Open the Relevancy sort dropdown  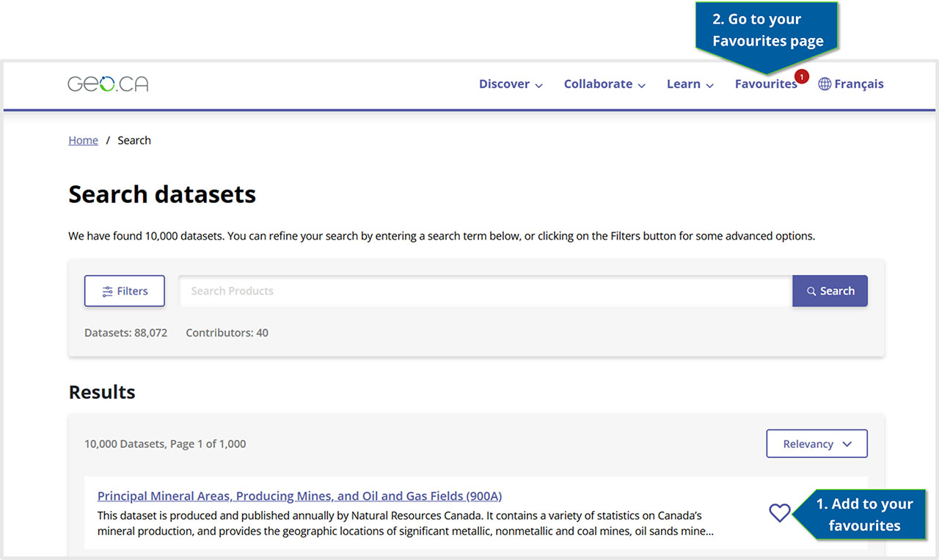pos(816,443)
